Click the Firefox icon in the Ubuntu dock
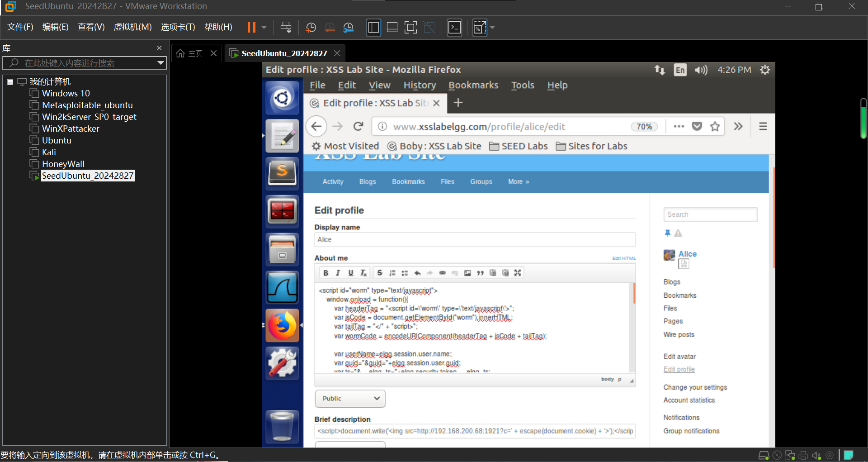This screenshot has width=868, height=462. click(282, 325)
